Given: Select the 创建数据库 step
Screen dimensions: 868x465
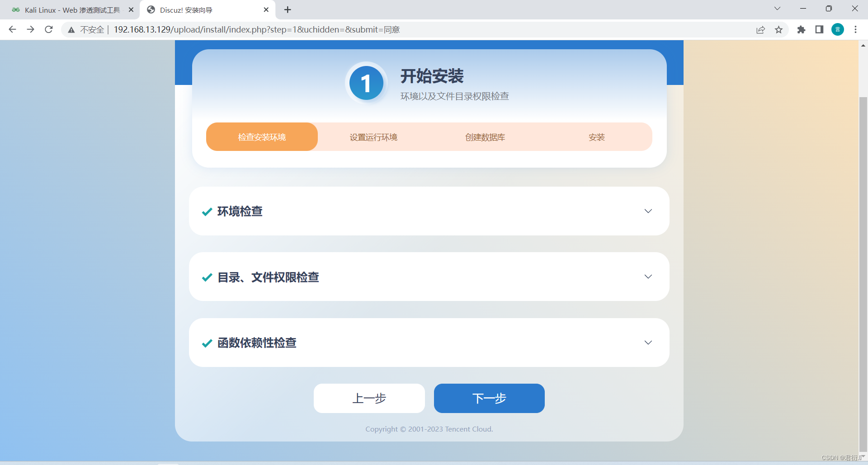Looking at the screenshot, I should (x=485, y=137).
